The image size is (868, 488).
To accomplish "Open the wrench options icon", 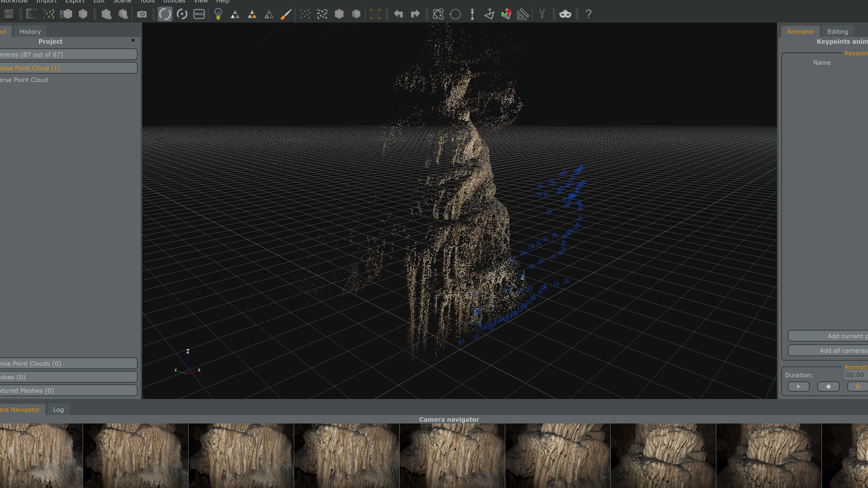I will click(542, 14).
